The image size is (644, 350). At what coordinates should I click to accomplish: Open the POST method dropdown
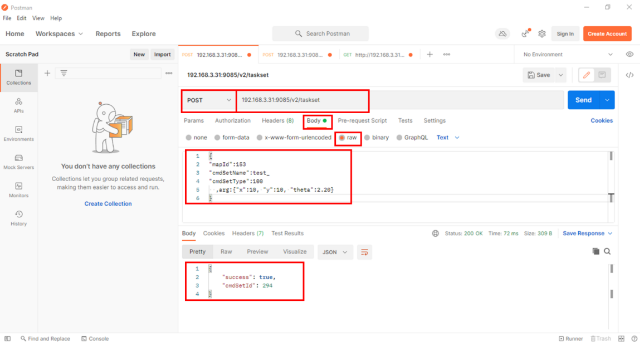tap(209, 100)
